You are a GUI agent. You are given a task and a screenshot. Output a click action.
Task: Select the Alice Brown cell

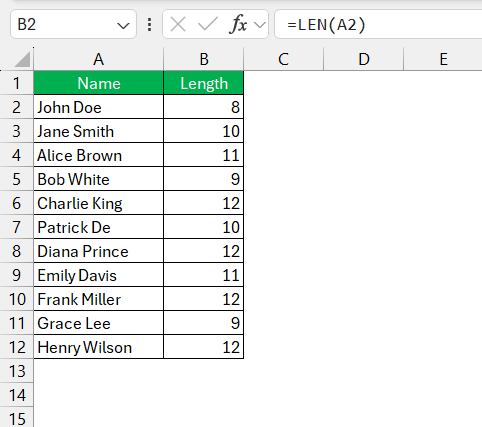tap(99, 155)
